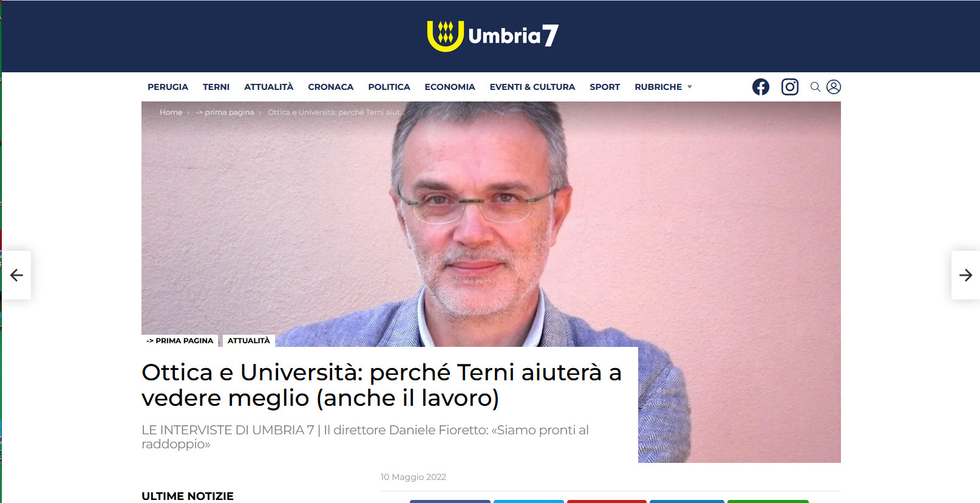This screenshot has width=980, height=503.
Task: Open the Cronaca section
Action: tap(330, 87)
